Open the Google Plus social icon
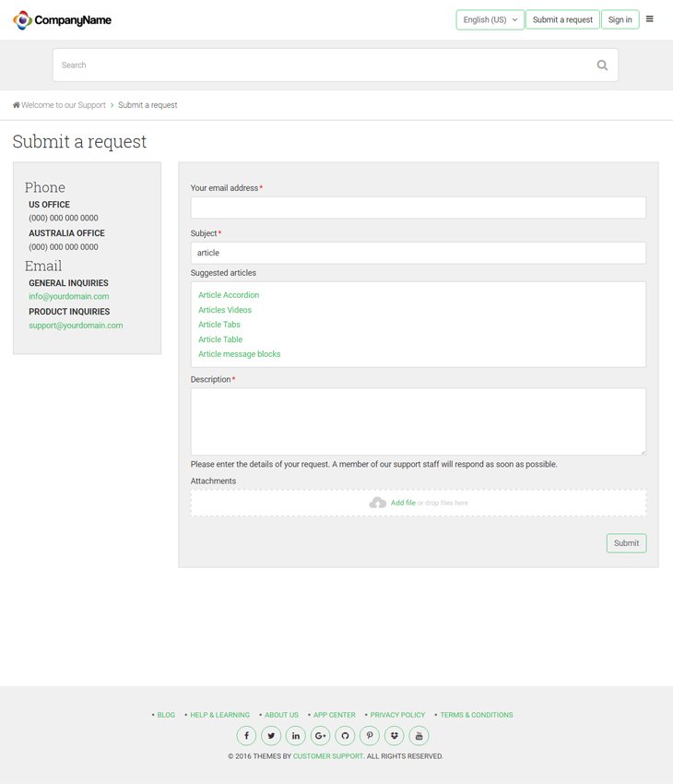 point(320,735)
